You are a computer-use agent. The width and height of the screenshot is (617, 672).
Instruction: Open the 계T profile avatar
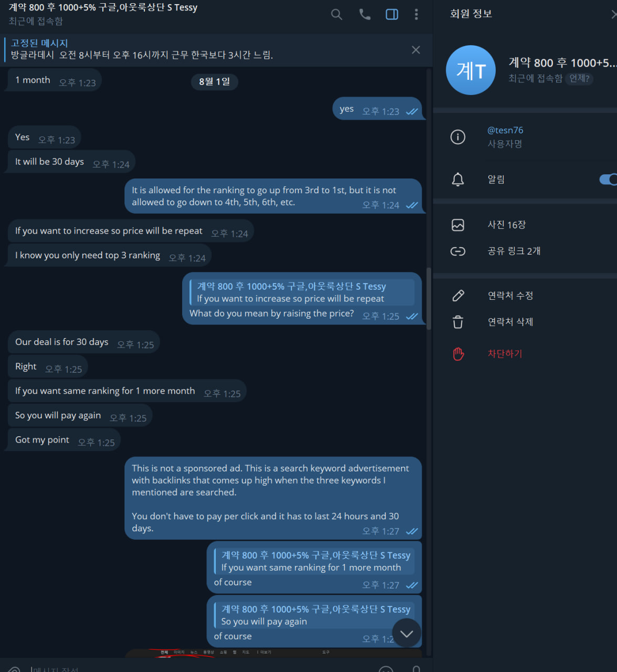pos(470,70)
